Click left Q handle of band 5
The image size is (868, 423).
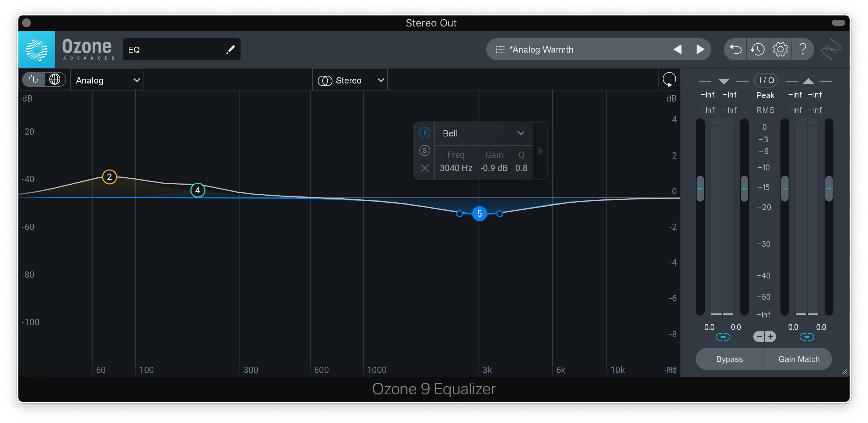point(459,214)
